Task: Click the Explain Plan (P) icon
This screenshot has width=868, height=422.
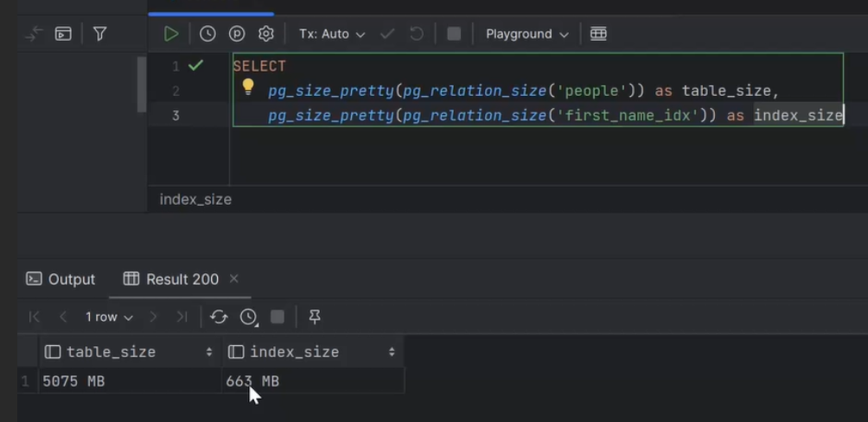Action: pos(237,34)
